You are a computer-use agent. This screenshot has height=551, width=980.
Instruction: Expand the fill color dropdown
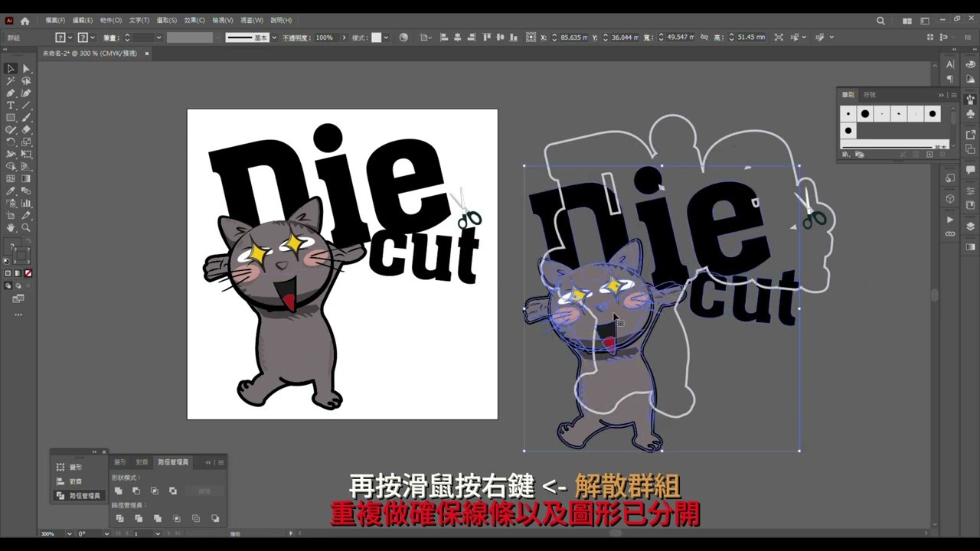tap(70, 37)
